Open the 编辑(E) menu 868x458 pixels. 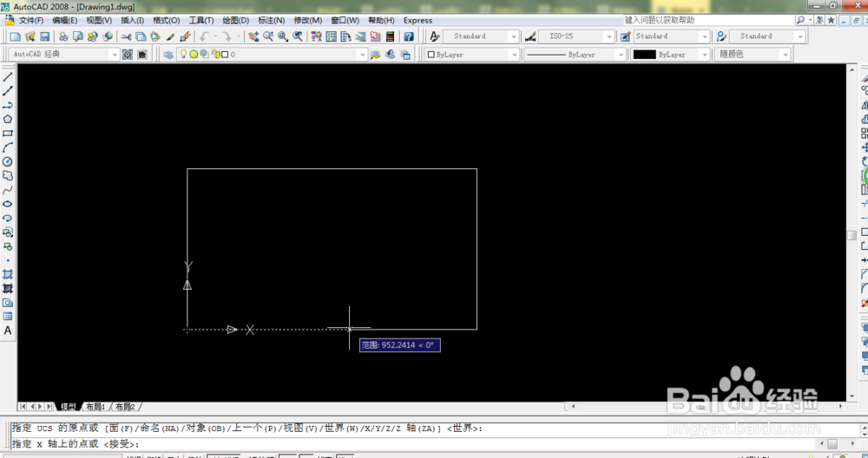click(x=65, y=21)
